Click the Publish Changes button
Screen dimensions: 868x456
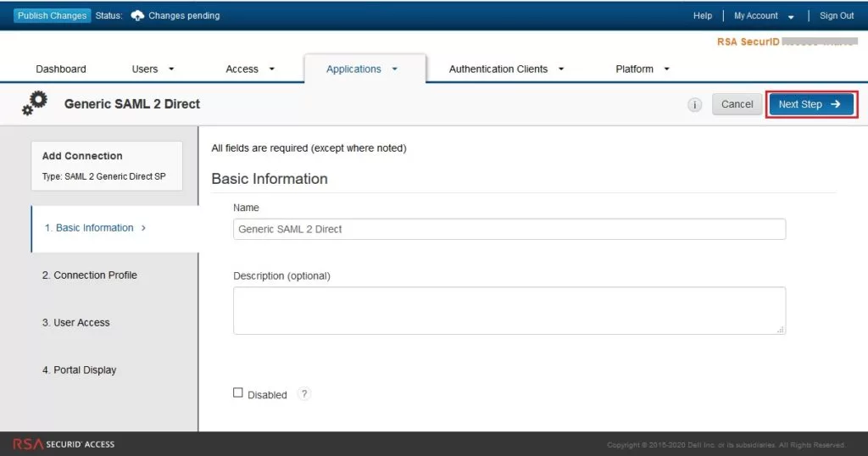[52, 15]
